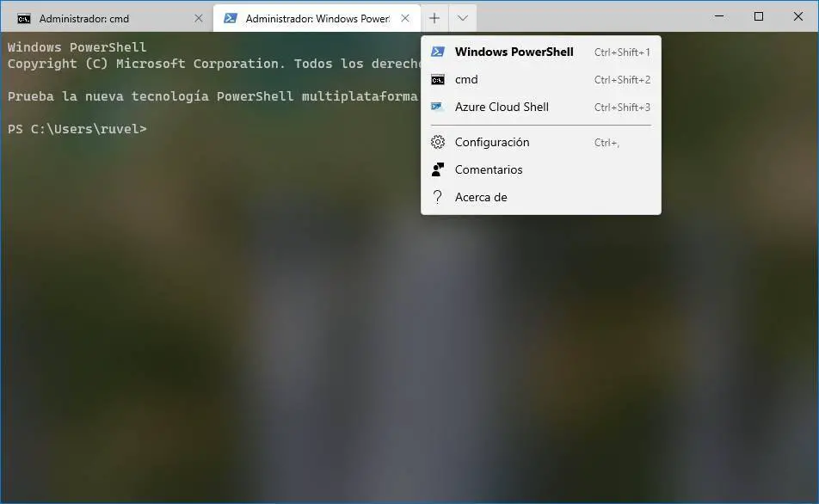
Task: Collapse the new-tab dropdown chevron
Action: (x=462, y=18)
